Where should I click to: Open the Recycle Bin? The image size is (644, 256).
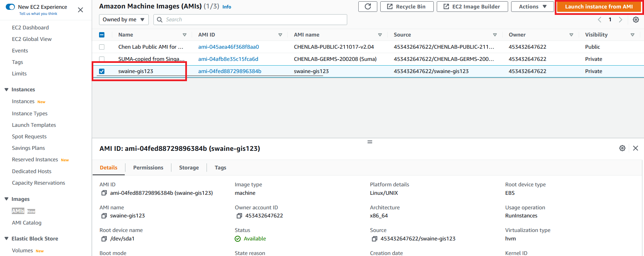click(x=407, y=6)
